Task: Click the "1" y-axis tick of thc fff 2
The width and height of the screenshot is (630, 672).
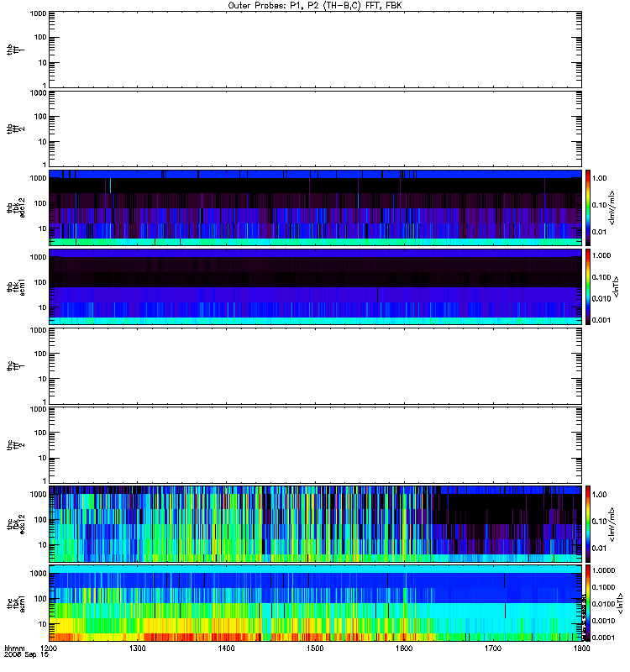Action: [x=45, y=480]
